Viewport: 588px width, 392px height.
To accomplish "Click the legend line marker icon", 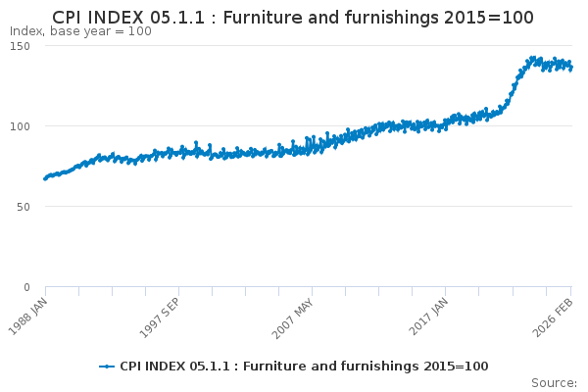I will click(108, 367).
